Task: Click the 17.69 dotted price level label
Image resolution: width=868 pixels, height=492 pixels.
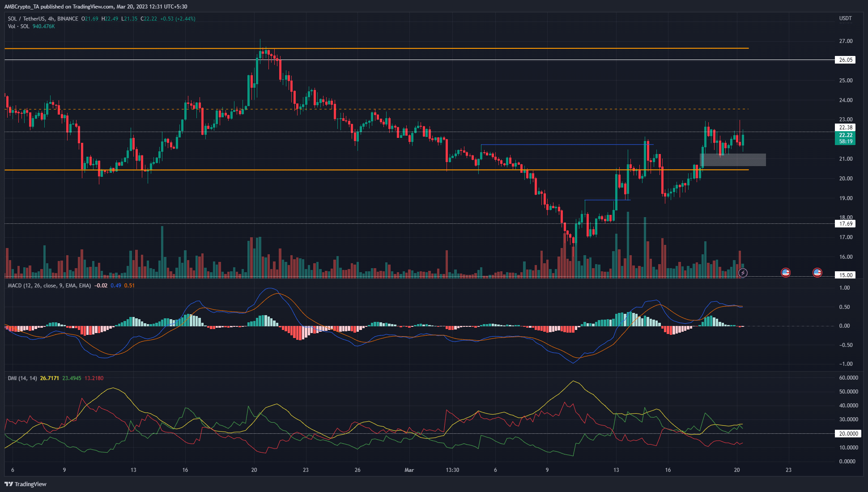Action: coord(845,224)
